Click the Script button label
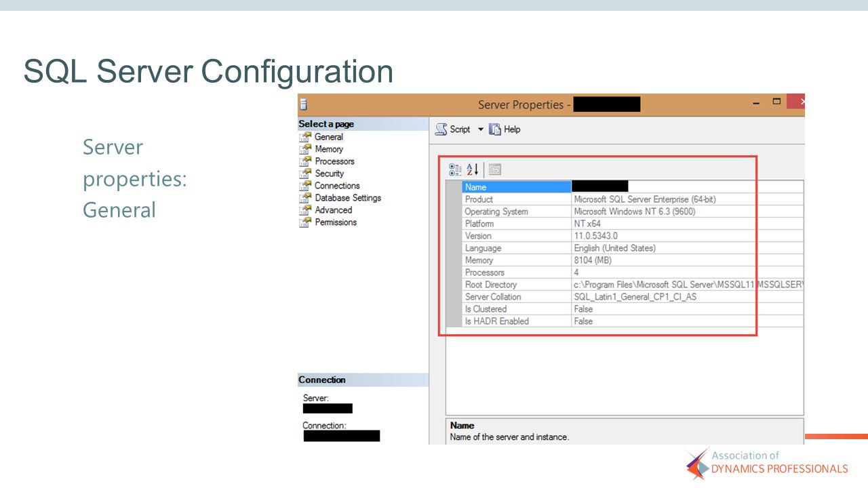 [460, 129]
